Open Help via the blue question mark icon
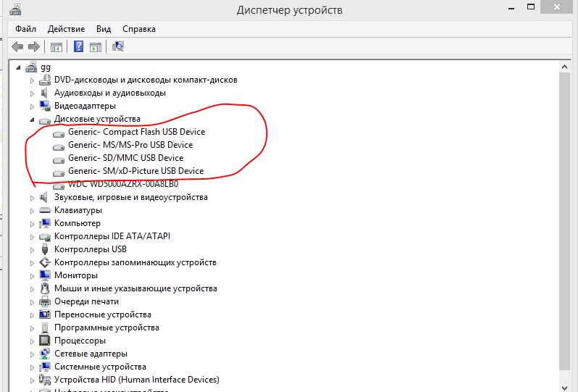This screenshot has width=578, height=392. pyautogui.click(x=78, y=47)
